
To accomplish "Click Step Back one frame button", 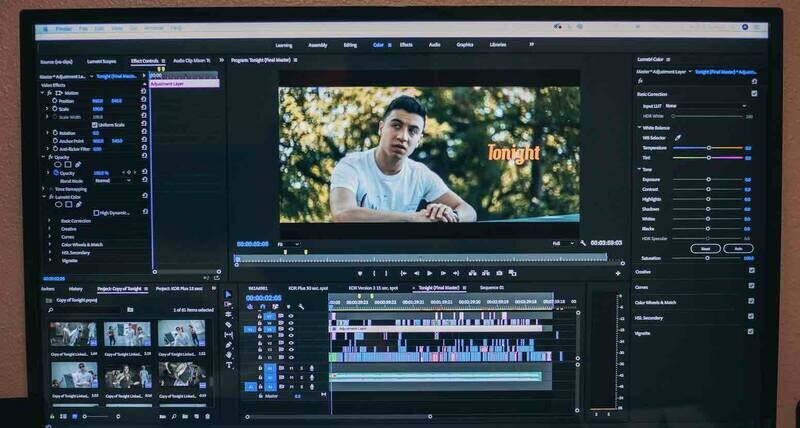I will tap(416, 273).
